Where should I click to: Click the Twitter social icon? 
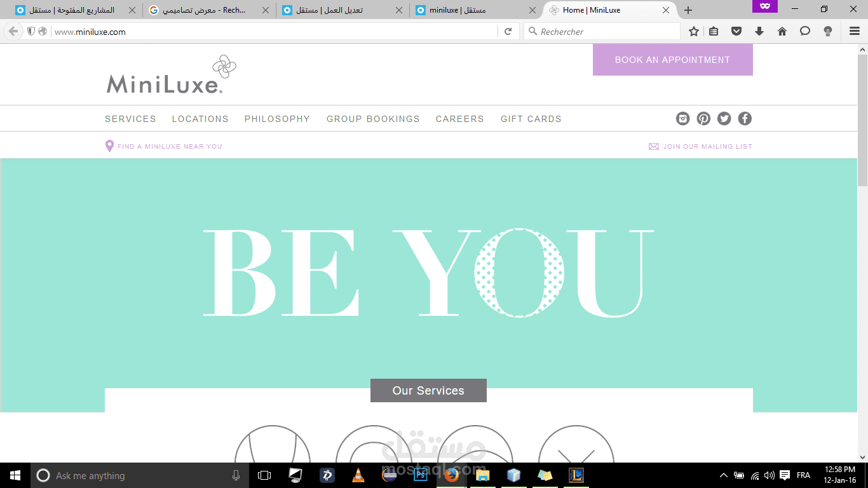(724, 118)
